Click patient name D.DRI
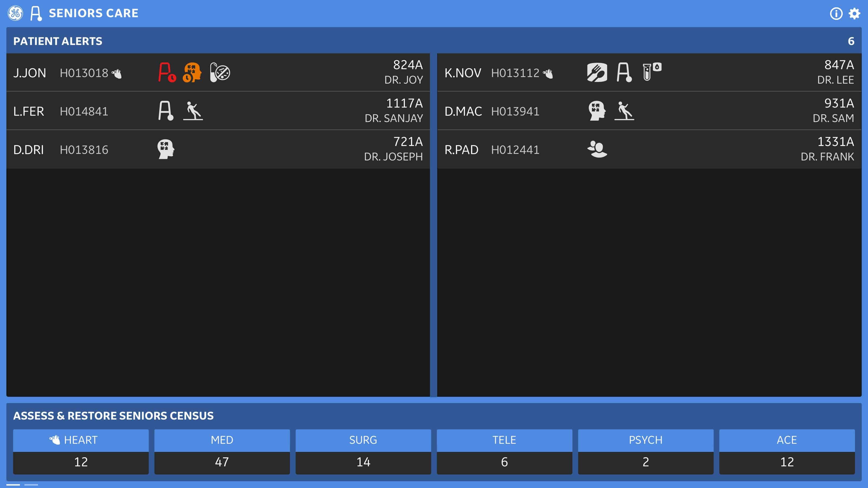This screenshot has height=488, width=868. (x=29, y=150)
